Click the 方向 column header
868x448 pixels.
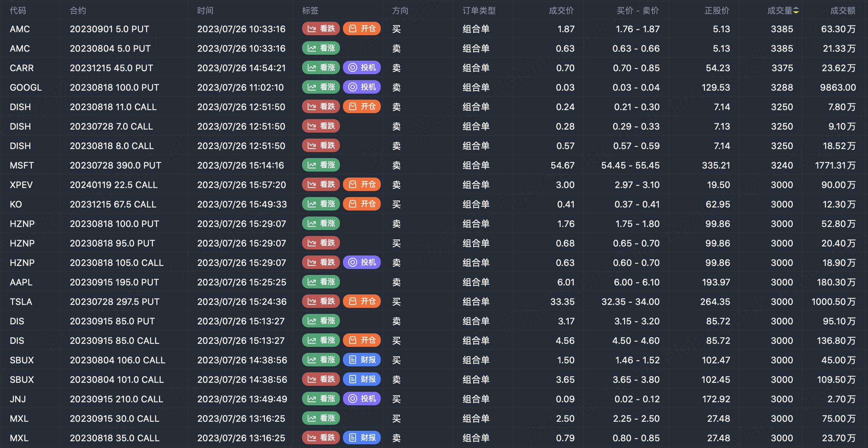pyautogui.click(x=400, y=11)
